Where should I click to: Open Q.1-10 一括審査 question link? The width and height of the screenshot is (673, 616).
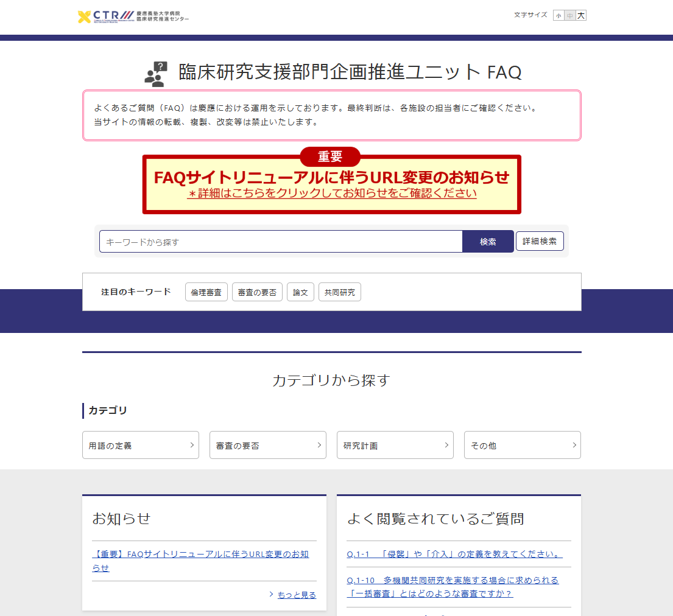coord(453,587)
